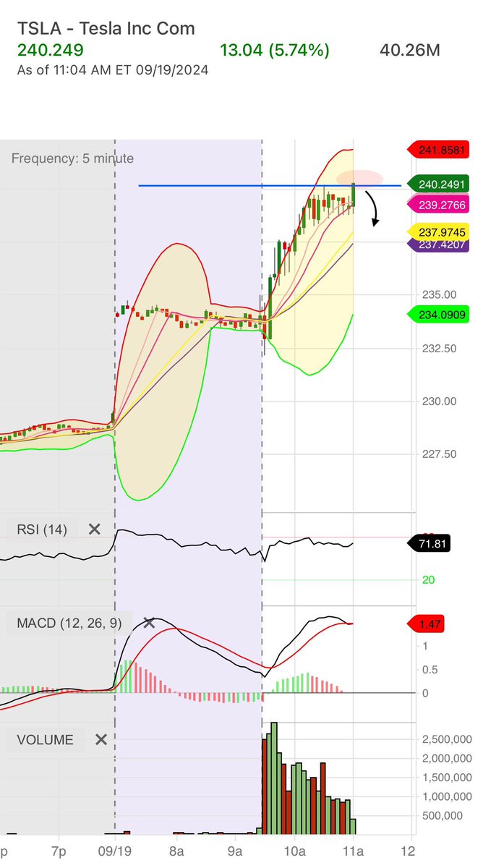The image size is (483, 868).
Task: Select the RSI (14) label
Action: point(41,529)
